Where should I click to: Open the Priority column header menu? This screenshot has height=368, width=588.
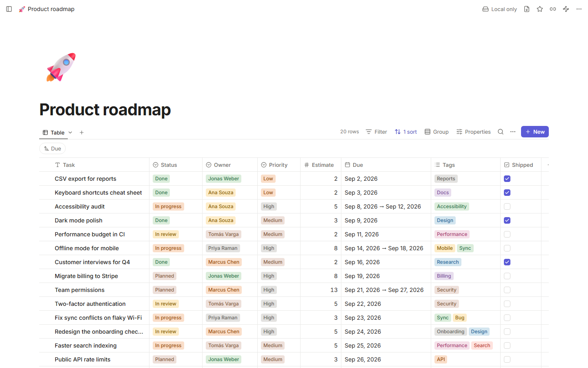(279, 165)
